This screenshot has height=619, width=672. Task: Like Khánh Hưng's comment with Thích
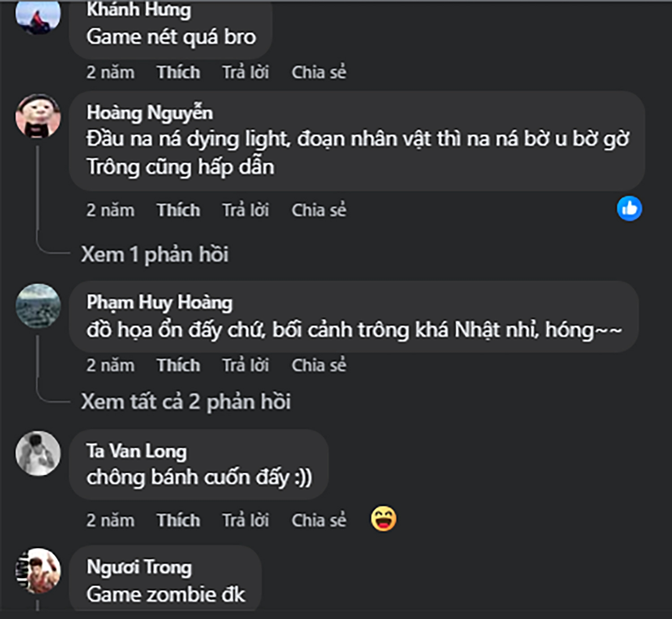click(178, 72)
